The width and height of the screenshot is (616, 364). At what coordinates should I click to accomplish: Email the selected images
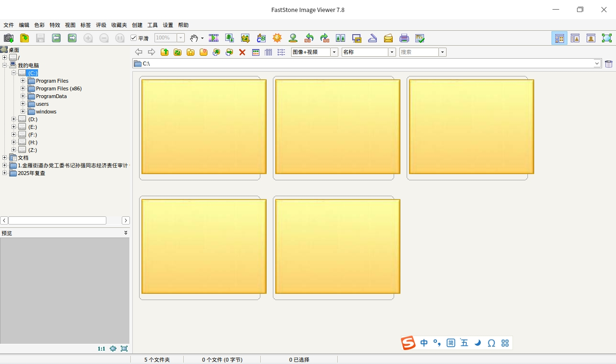pos(388,38)
